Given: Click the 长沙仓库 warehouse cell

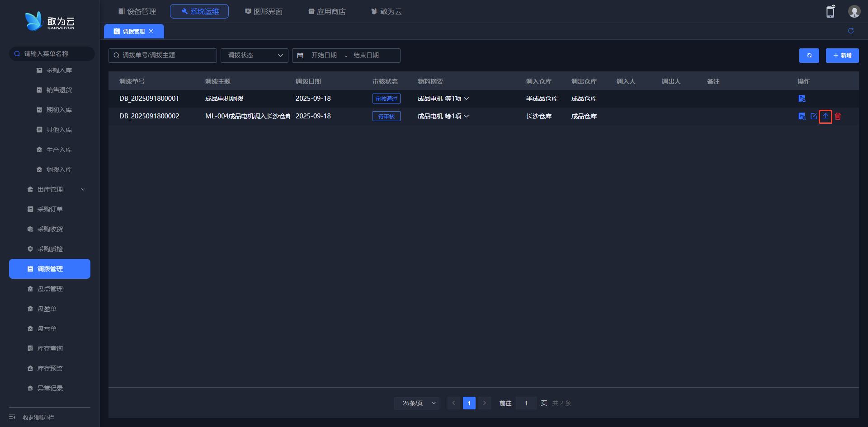Looking at the screenshot, I should click(x=539, y=116).
